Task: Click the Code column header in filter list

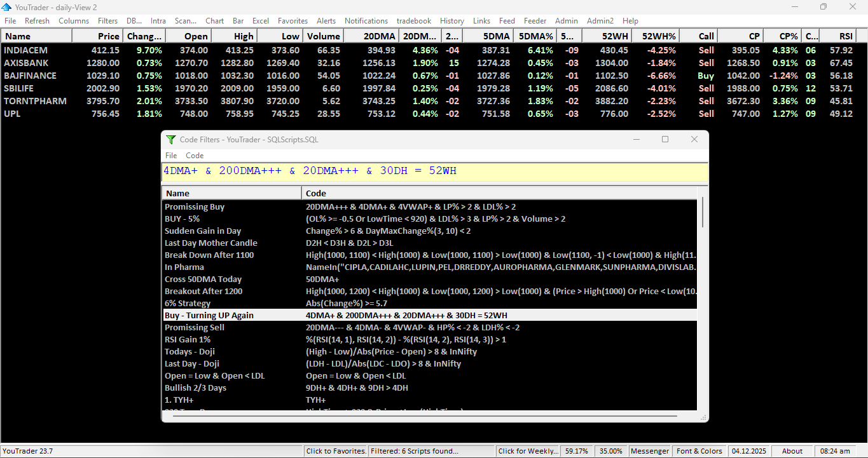Action: click(x=499, y=193)
